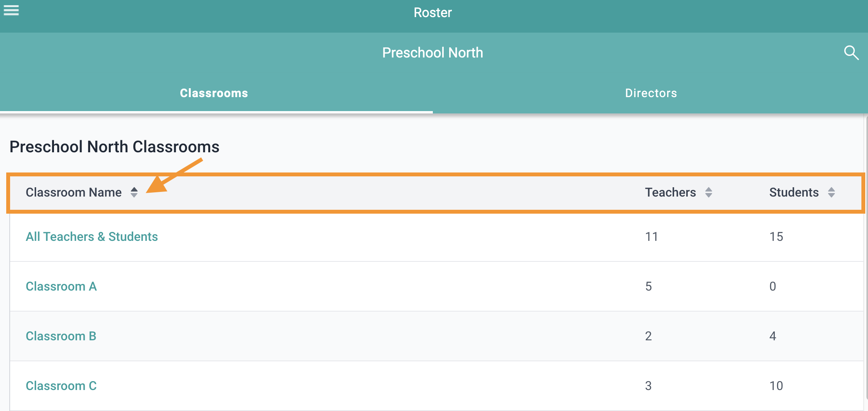Click the Preschool North Classrooms heading

pyautogui.click(x=115, y=147)
